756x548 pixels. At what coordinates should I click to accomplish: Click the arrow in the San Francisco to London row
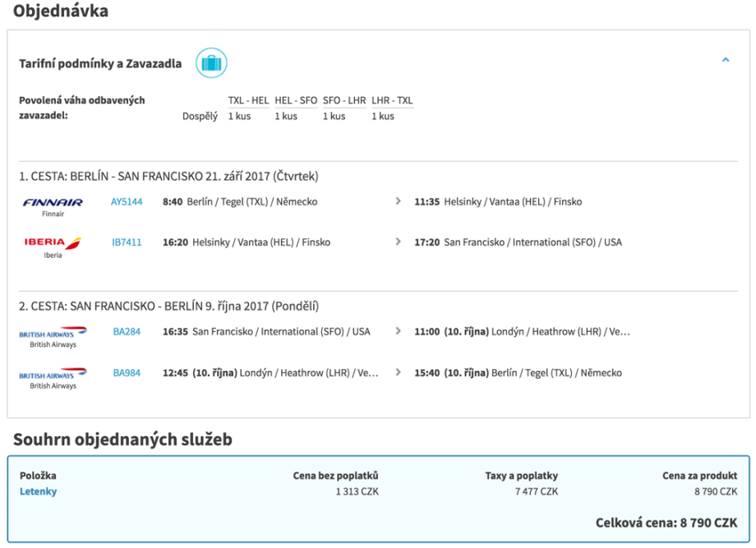(x=399, y=332)
